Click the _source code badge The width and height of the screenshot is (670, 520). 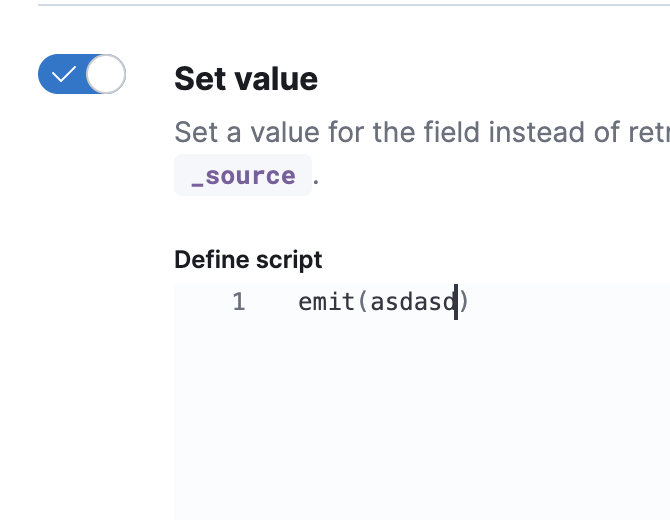[x=243, y=176]
